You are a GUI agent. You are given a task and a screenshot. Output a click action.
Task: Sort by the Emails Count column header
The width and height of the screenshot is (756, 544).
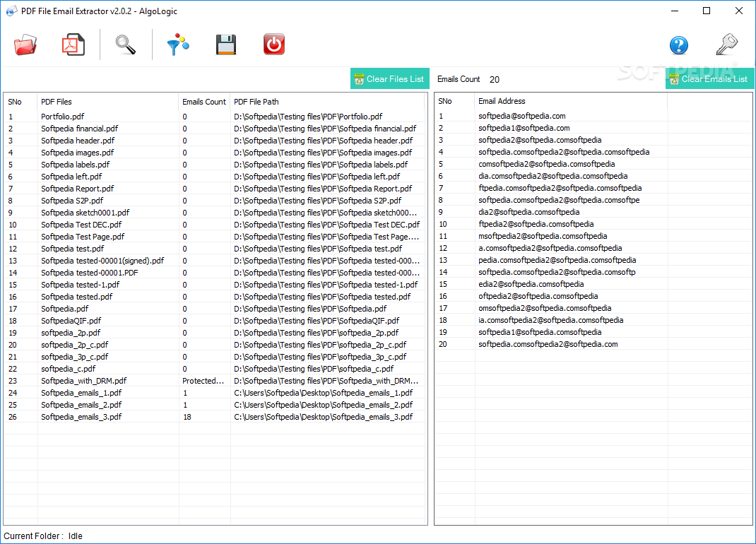click(x=204, y=102)
